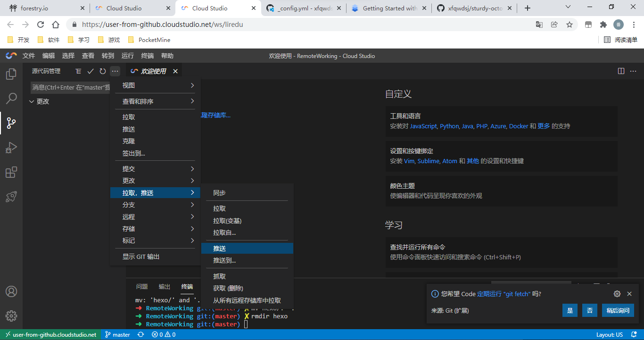Expand the 远程 submenu
Viewport: 644px width, 340px height.
click(155, 217)
